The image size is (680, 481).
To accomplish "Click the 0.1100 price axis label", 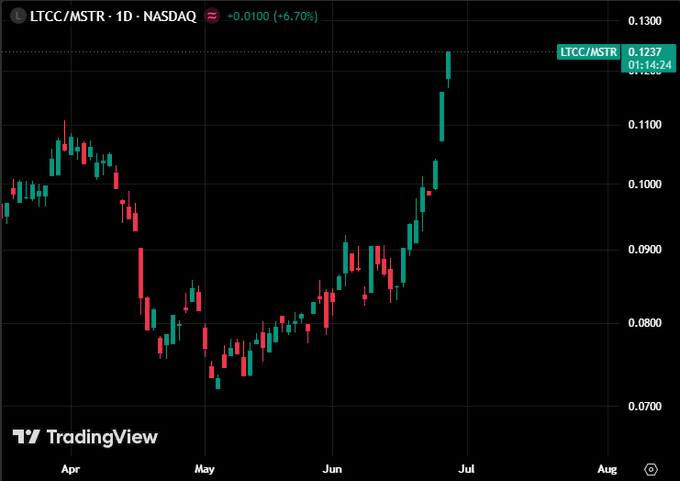I will point(645,125).
